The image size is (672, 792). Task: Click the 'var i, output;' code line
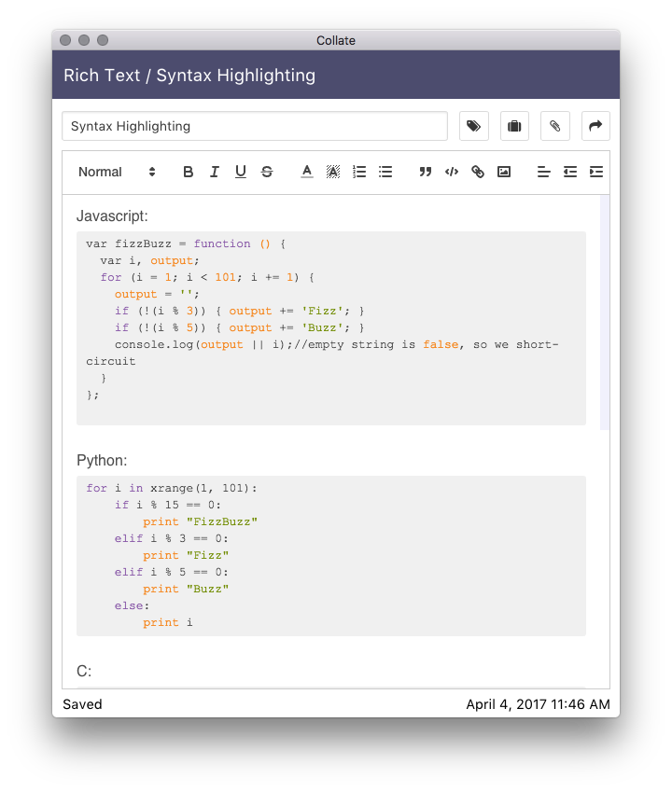pyautogui.click(x=150, y=260)
